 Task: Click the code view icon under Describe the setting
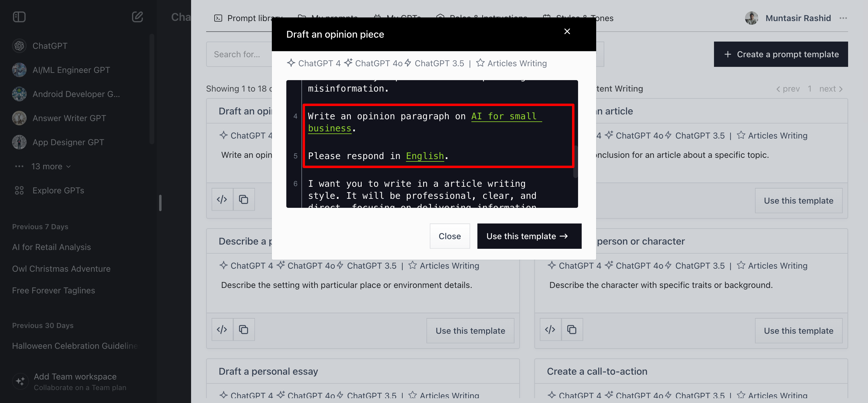[222, 330]
